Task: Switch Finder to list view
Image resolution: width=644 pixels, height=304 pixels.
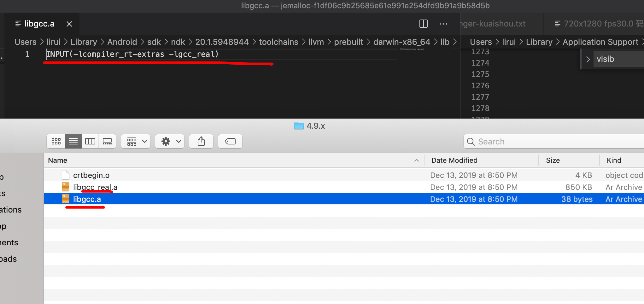Action: 73,141
